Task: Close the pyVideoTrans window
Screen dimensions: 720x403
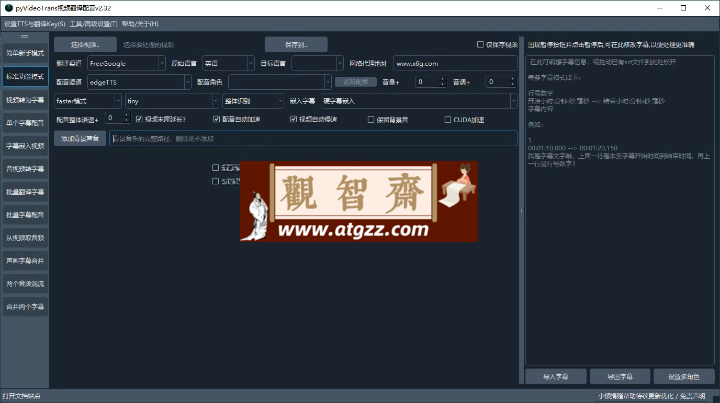Action: pyautogui.click(x=708, y=8)
